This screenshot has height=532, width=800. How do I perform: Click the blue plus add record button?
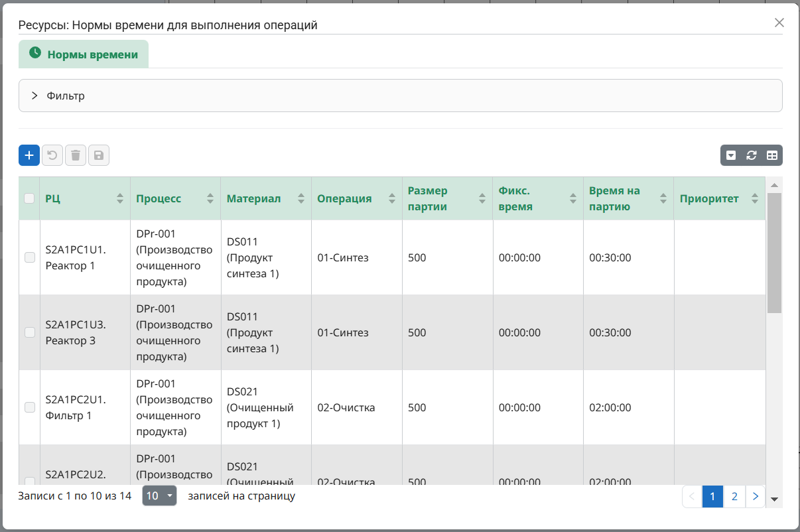29,155
